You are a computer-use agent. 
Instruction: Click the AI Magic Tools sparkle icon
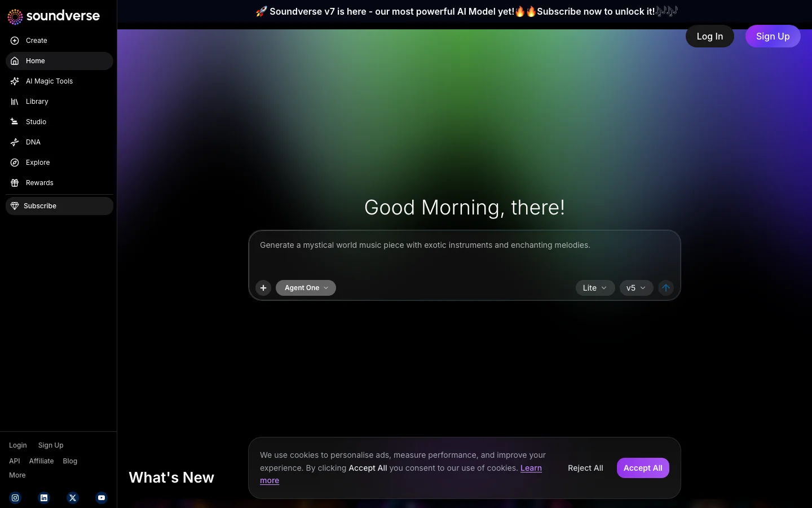coord(15,81)
